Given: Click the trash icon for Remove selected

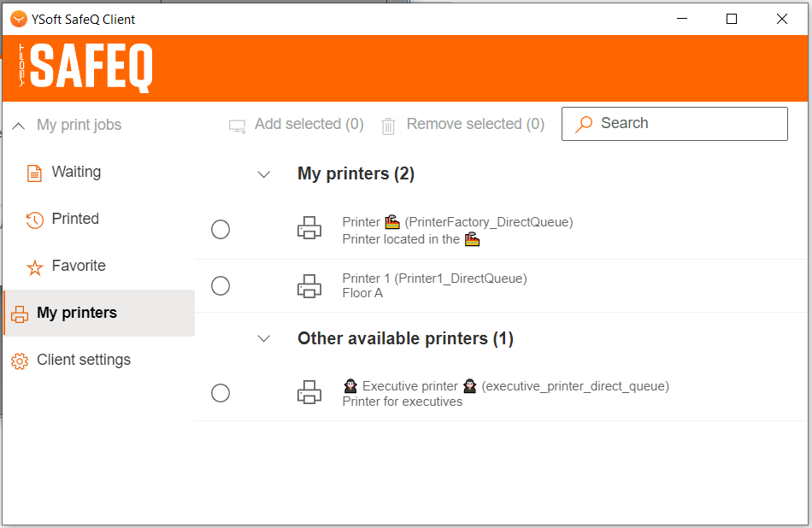Looking at the screenshot, I should [388, 126].
